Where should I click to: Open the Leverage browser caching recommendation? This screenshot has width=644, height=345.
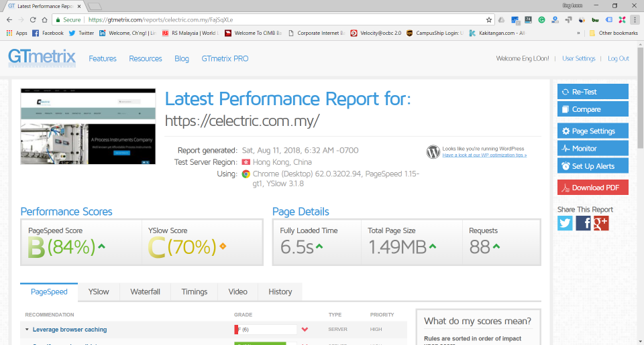[x=69, y=330]
